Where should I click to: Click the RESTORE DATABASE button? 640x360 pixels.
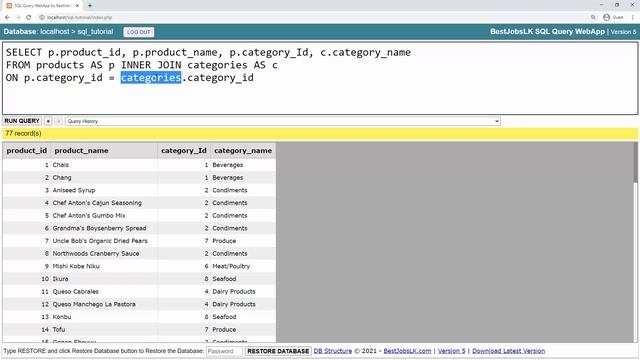(278, 351)
